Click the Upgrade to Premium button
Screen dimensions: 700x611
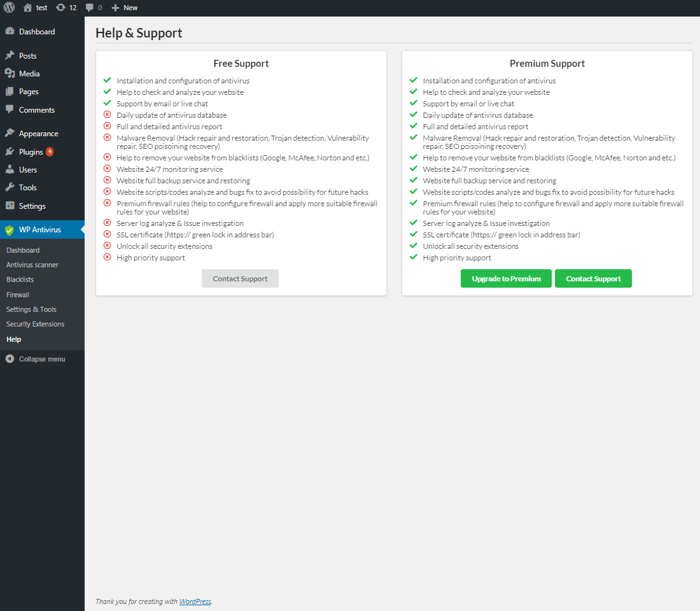(506, 279)
